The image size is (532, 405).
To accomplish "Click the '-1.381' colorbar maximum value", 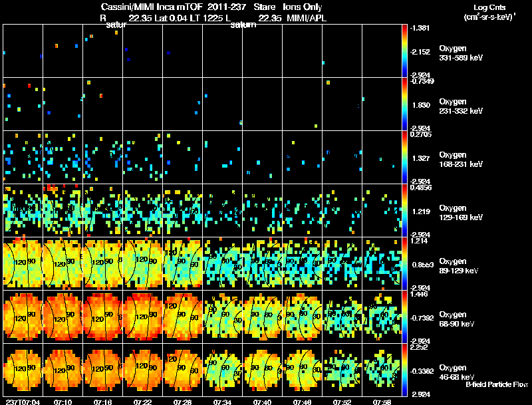I will click(x=420, y=28).
